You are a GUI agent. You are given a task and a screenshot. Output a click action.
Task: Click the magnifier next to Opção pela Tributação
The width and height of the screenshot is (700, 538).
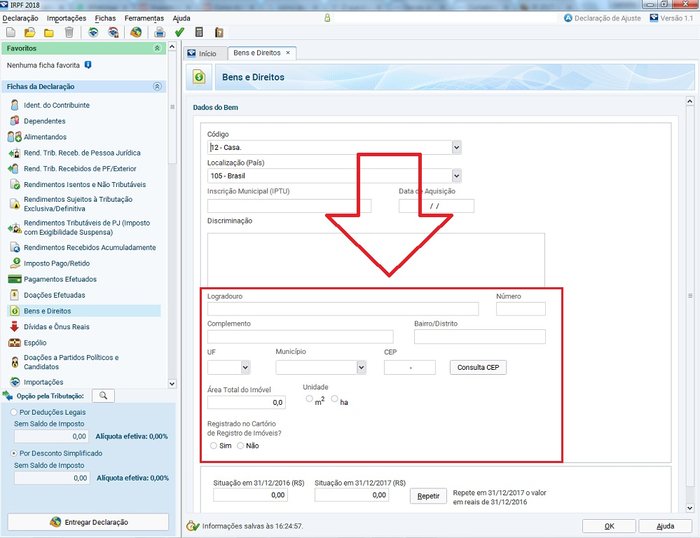[x=104, y=395]
